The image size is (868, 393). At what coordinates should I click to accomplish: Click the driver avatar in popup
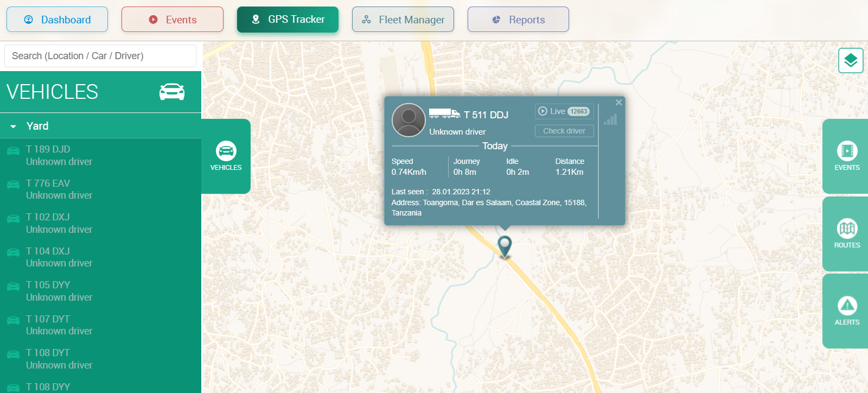coord(409,120)
